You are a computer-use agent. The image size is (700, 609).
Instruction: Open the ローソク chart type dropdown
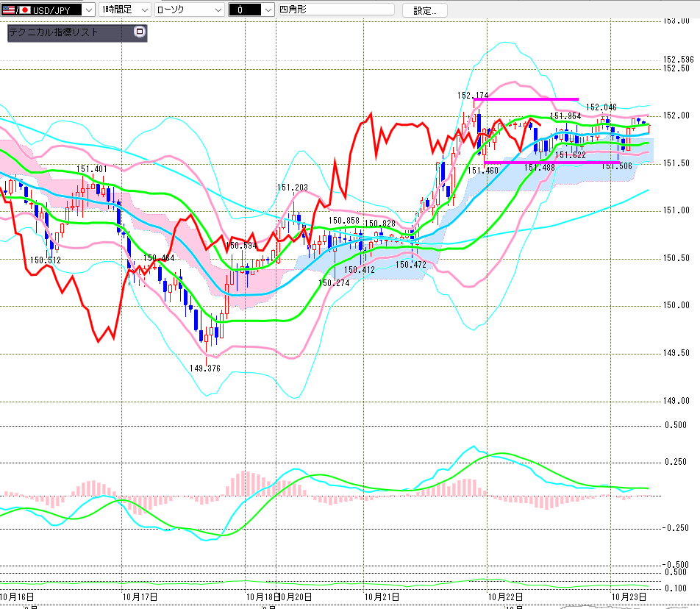[218, 10]
